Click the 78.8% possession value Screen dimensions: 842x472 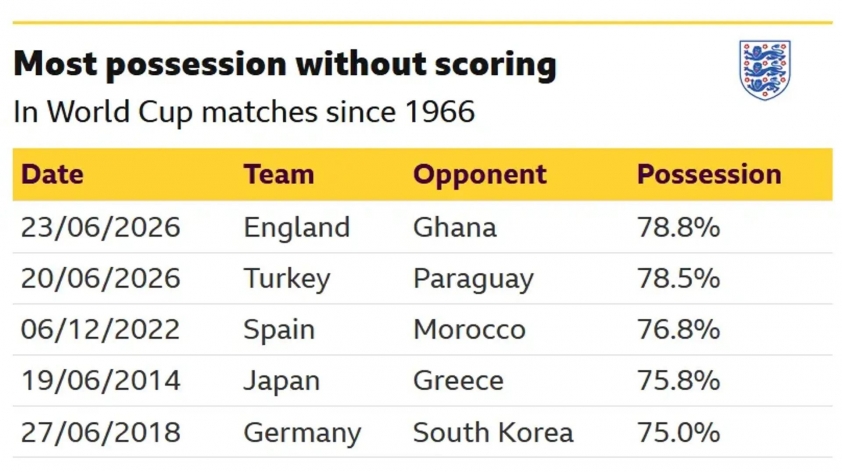[678, 227]
